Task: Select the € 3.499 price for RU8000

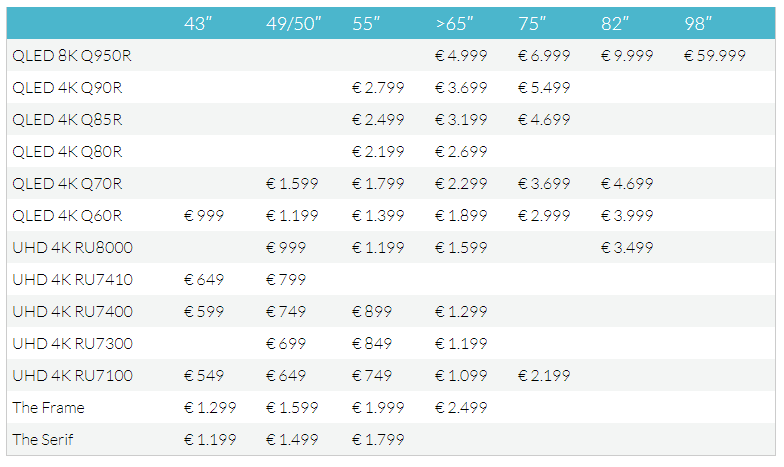Action: point(626,248)
